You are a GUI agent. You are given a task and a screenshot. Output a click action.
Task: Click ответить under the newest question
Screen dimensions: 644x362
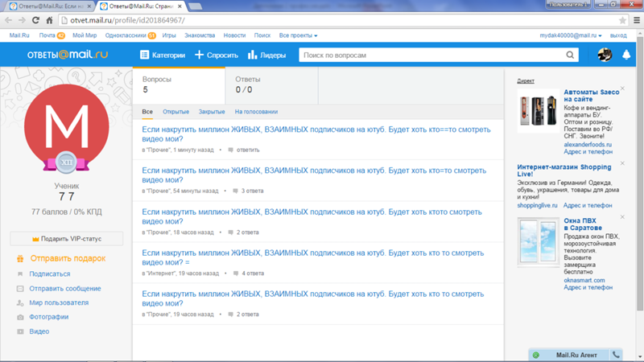[x=248, y=150]
